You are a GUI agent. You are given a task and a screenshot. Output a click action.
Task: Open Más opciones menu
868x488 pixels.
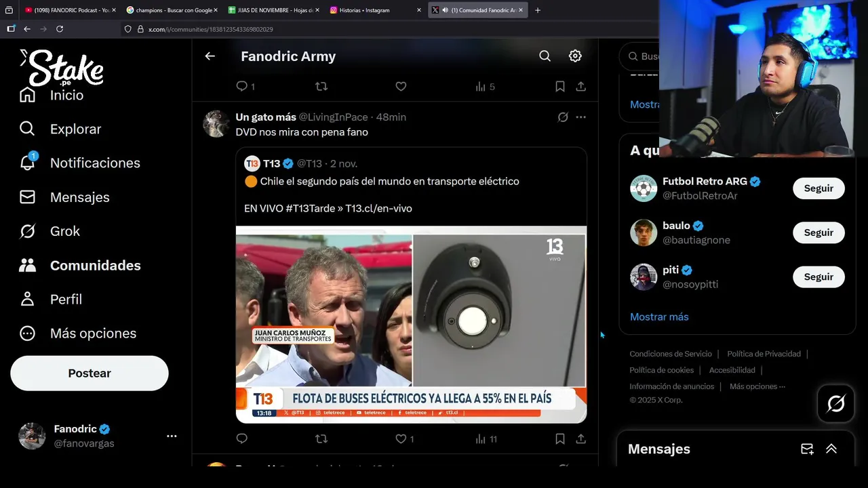pyautogui.click(x=78, y=333)
